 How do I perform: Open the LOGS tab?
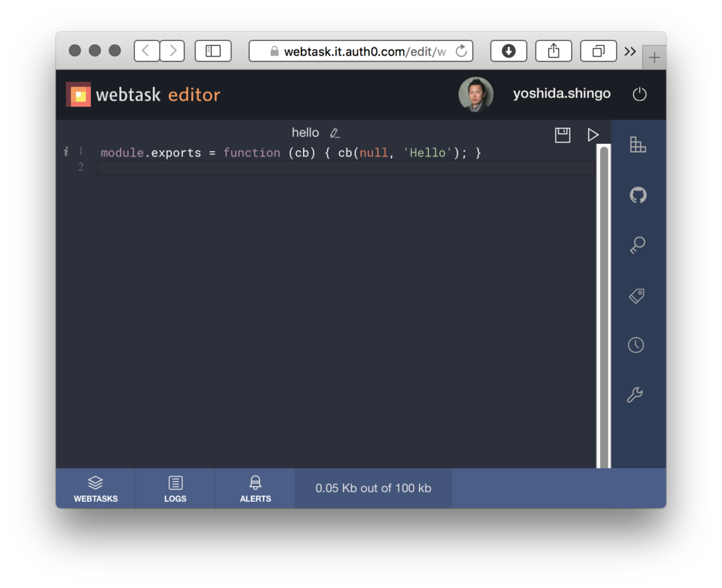pyautogui.click(x=176, y=489)
